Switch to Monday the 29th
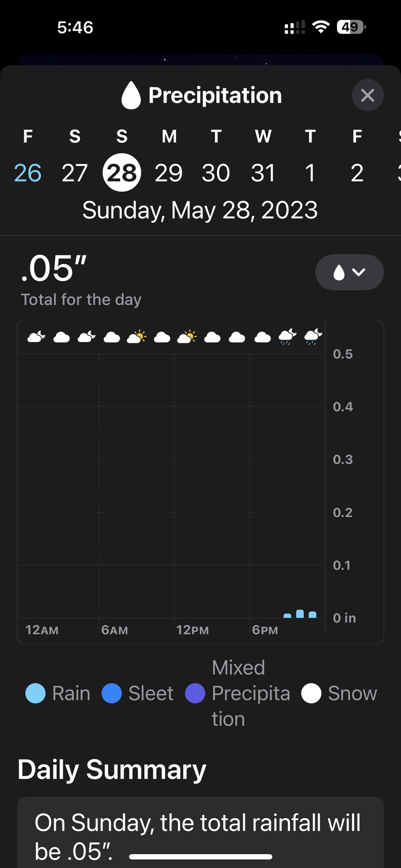Image resolution: width=401 pixels, height=868 pixels. coord(169,173)
